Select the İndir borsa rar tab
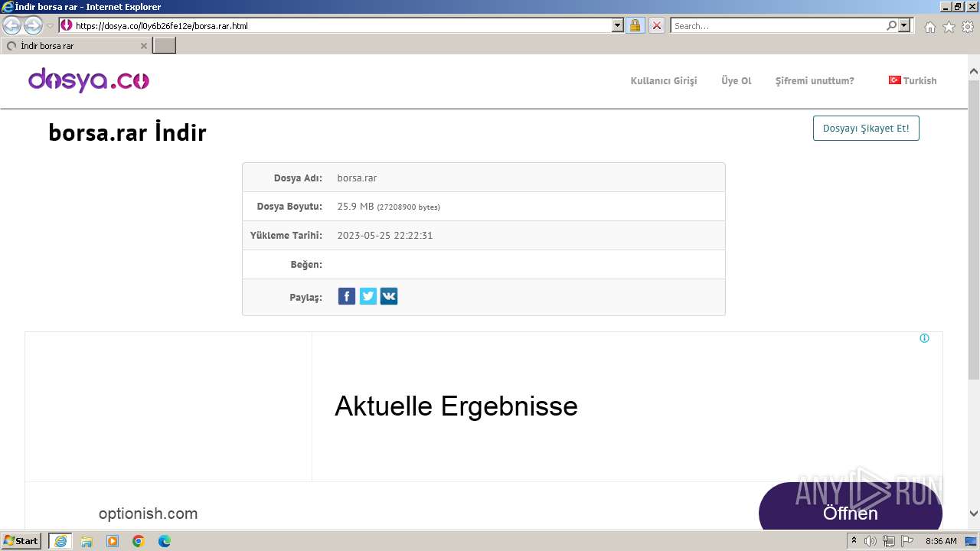 pyautogui.click(x=76, y=46)
